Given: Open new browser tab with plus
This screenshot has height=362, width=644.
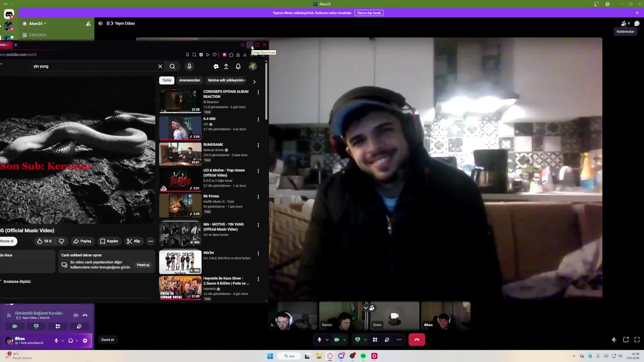Looking at the screenshot, I should (15, 45).
